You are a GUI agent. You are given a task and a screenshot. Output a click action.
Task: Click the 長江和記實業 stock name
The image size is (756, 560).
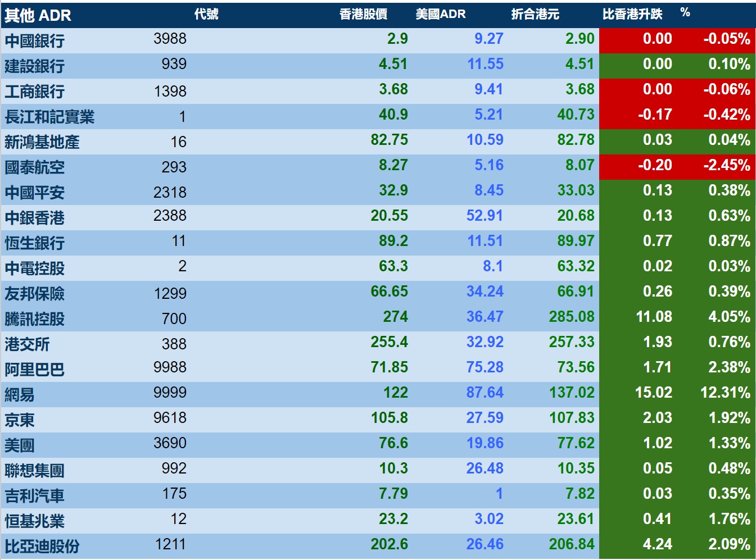tap(49, 116)
